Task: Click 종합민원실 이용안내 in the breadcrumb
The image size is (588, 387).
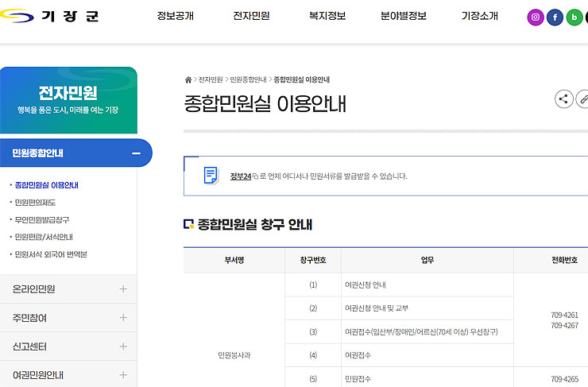Action: [301, 79]
